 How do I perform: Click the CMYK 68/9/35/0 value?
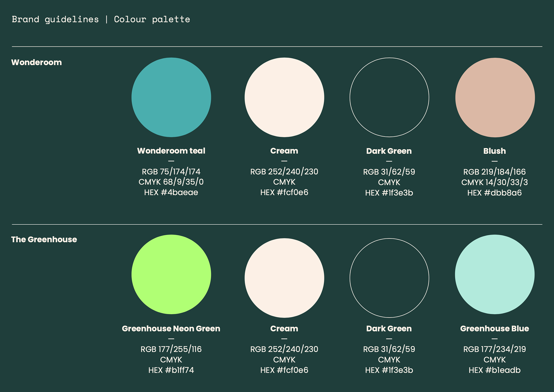pos(171,182)
